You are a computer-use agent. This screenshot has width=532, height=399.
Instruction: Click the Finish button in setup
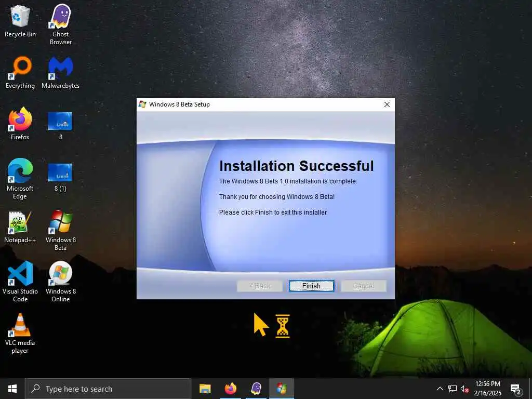click(312, 286)
